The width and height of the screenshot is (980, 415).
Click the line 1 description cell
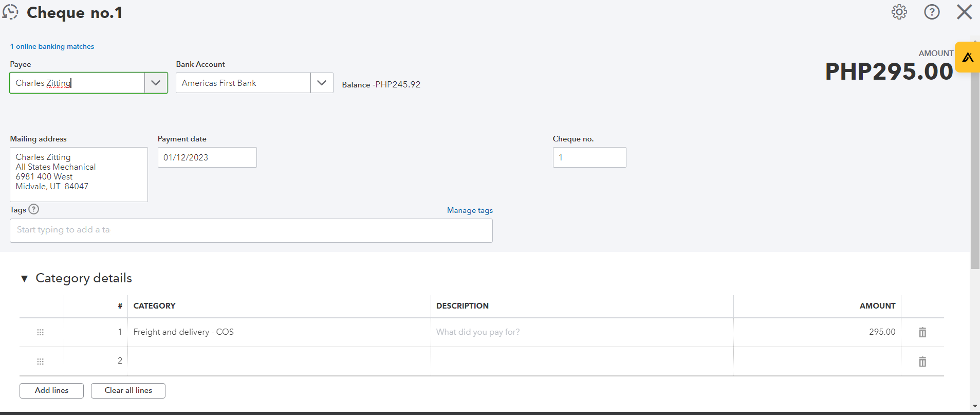pyautogui.click(x=582, y=332)
